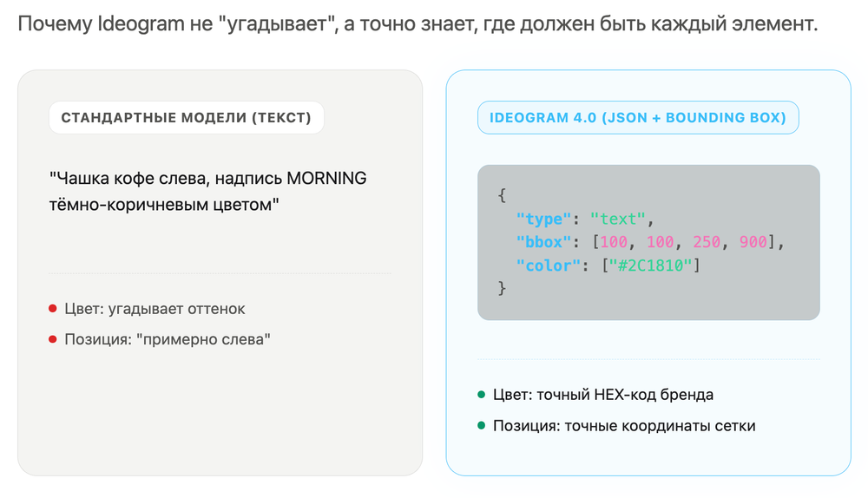Click the "#2C1810" hex value
The image size is (868, 498).
click(x=650, y=265)
